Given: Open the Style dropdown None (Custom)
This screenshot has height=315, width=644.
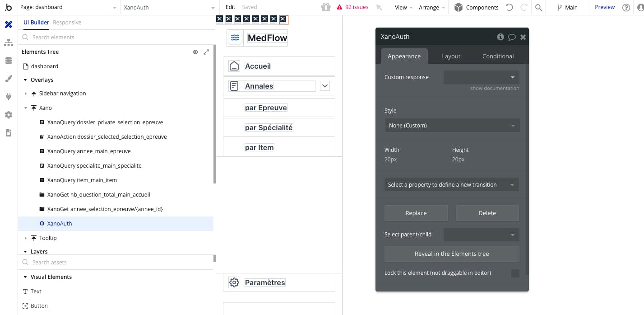Looking at the screenshot, I should point(452,125).
